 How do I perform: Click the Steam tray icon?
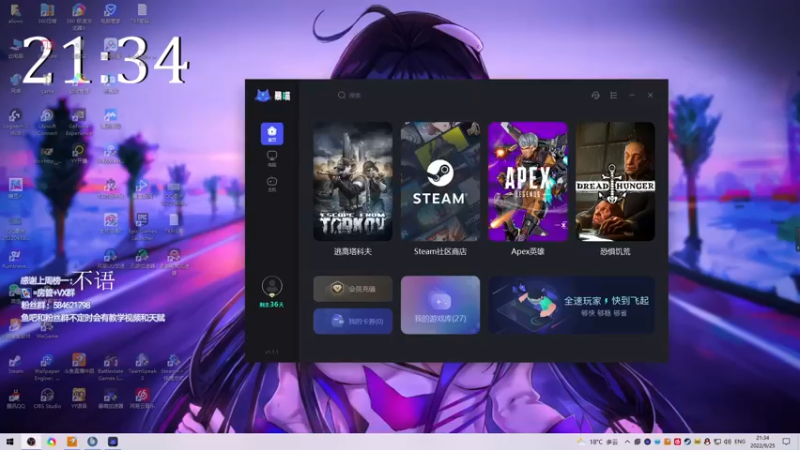(687, 442)
